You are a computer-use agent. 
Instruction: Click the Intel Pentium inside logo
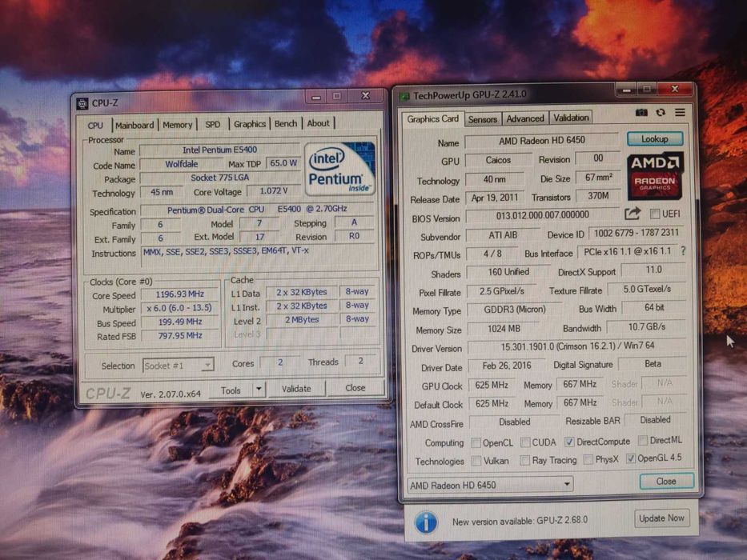(x=339, y=169)
